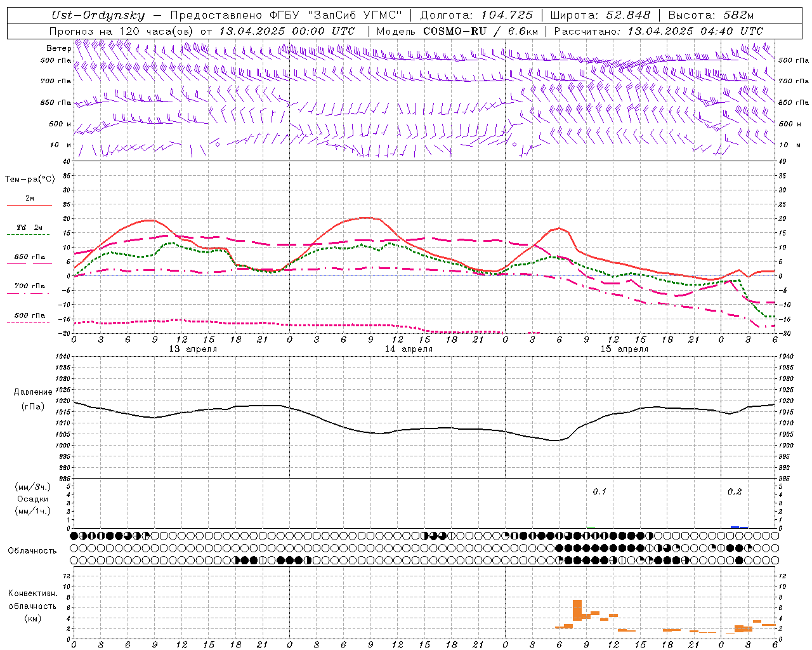Click the solid red 2м legend line sample
The height and width of the screenshot is (650, 812).
[30, 205]
